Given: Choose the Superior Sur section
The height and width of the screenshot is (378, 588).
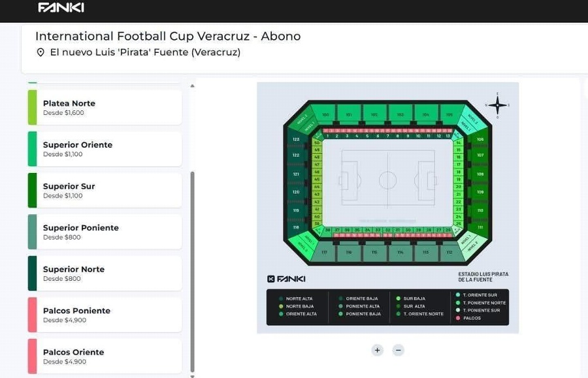Looking at the screenshot, I should tap(105, 191).
